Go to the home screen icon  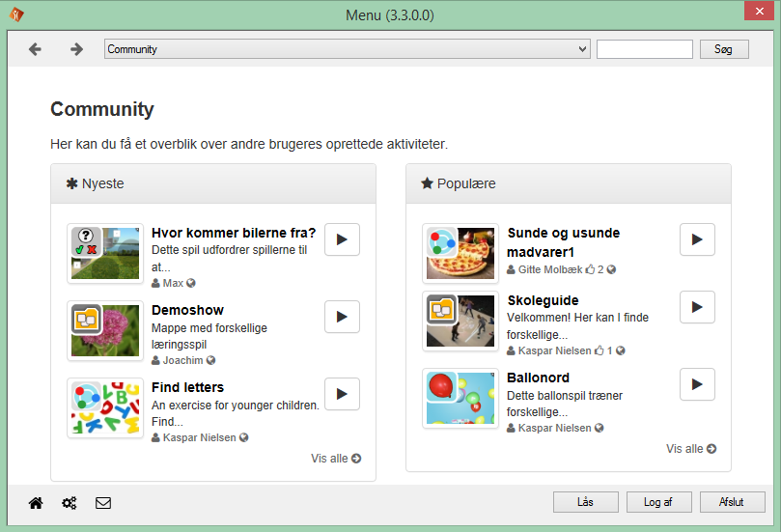click(x=36, y=503)
